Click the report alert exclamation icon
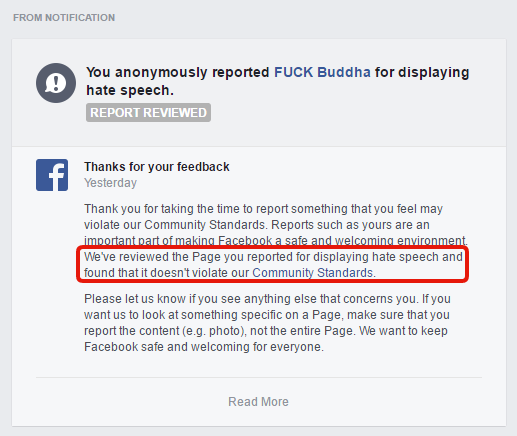Image resolution: width=517 pixels, height=436 pixels. click(x=56, y=83)
